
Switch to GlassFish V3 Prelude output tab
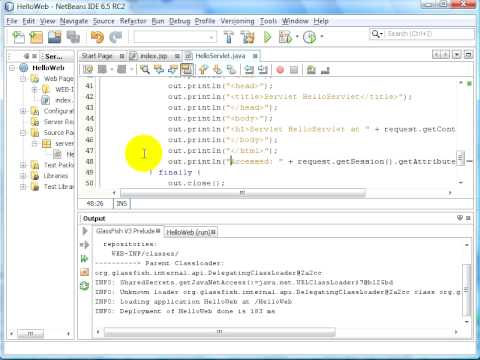pos(125,231)
